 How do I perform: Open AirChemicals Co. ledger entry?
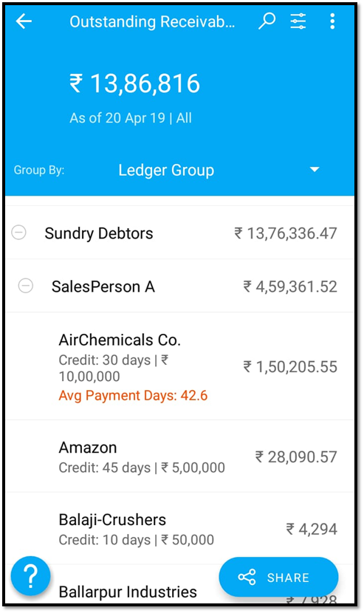coord(180,366)
